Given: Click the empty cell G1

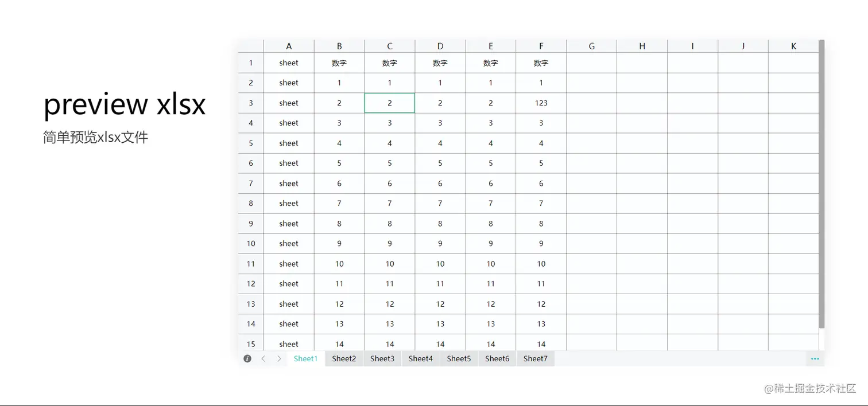Looking at the screenshot, I should [x=591, y=63].
